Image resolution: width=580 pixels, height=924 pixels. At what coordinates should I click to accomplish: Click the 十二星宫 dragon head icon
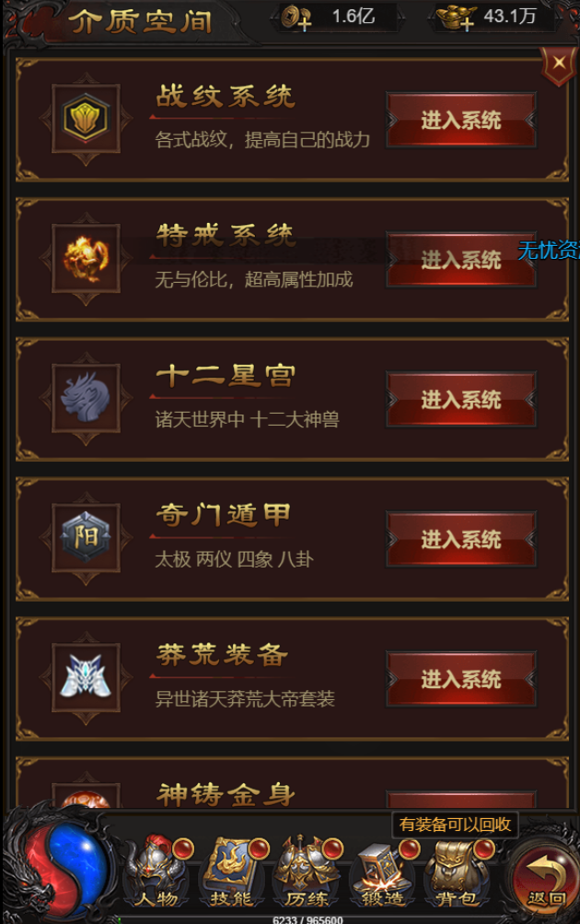[x=86, y=398]
